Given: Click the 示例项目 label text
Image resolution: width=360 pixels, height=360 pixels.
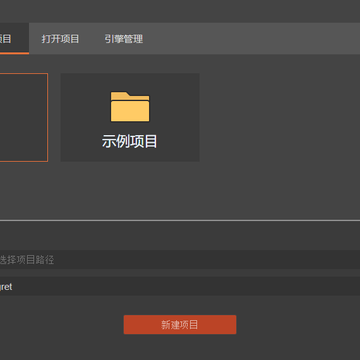Looking at the screenshot, I should pyautogui.click(x=130, y=141).
